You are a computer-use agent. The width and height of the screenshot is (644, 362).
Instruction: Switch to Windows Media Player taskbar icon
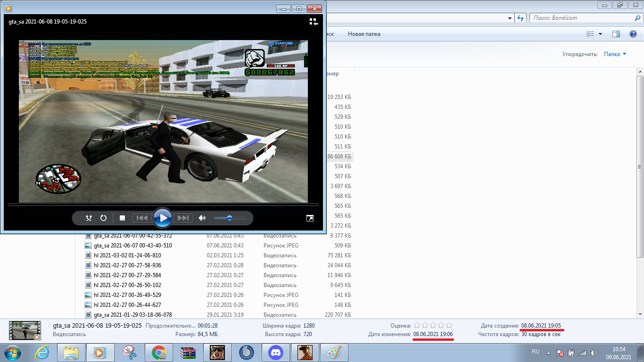pyautogui.click(x=99, y=352)
